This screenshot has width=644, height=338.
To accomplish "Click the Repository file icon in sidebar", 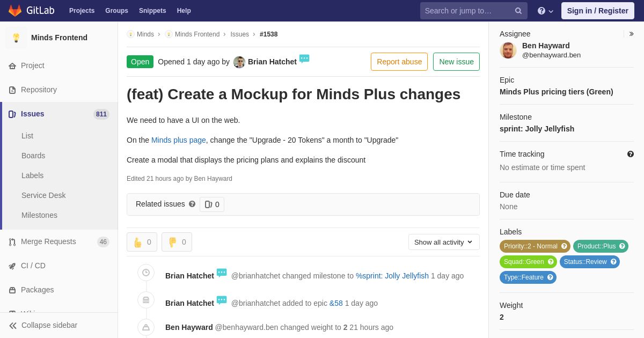I will click(x=12, y=90).
